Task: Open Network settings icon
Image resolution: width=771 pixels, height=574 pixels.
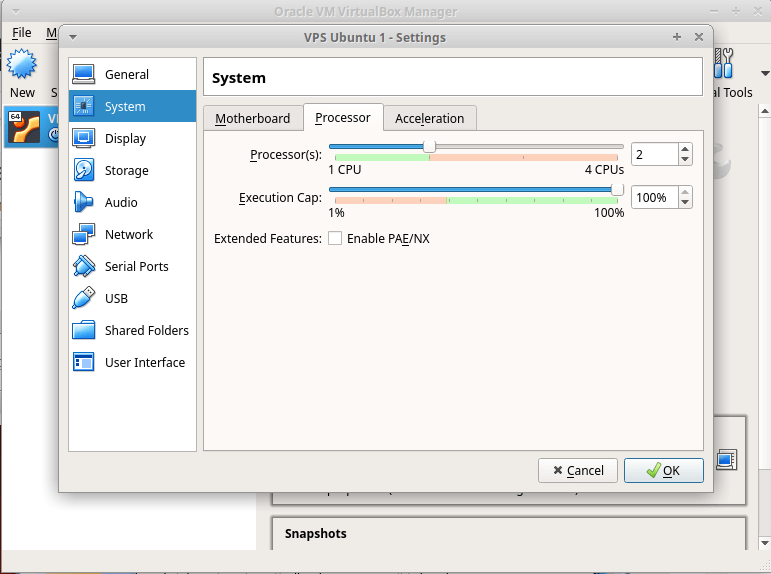Action: click(84, 234)
